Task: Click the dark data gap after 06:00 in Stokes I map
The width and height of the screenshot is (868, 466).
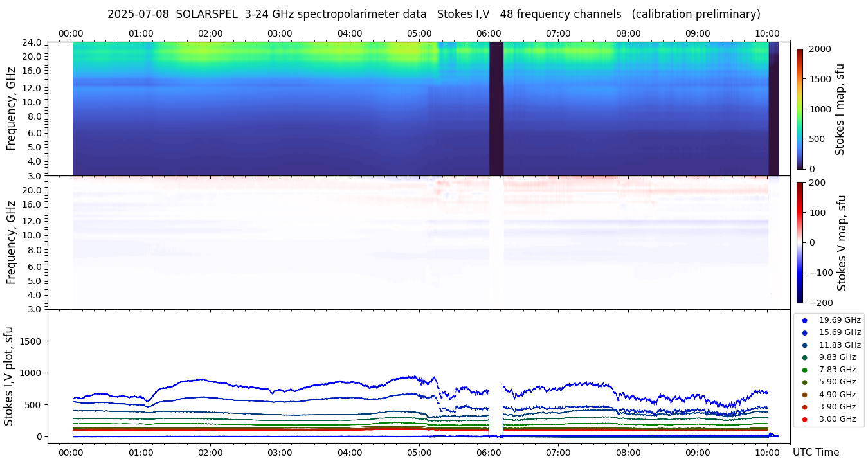Action: [496, 109]
